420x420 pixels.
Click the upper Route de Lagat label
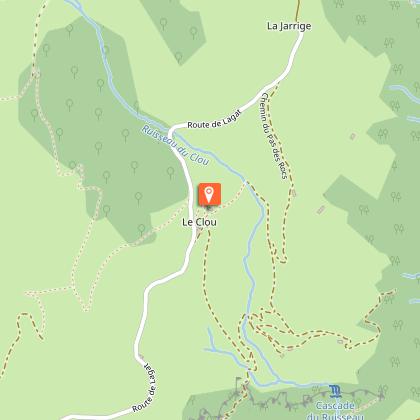pos(214,120)
